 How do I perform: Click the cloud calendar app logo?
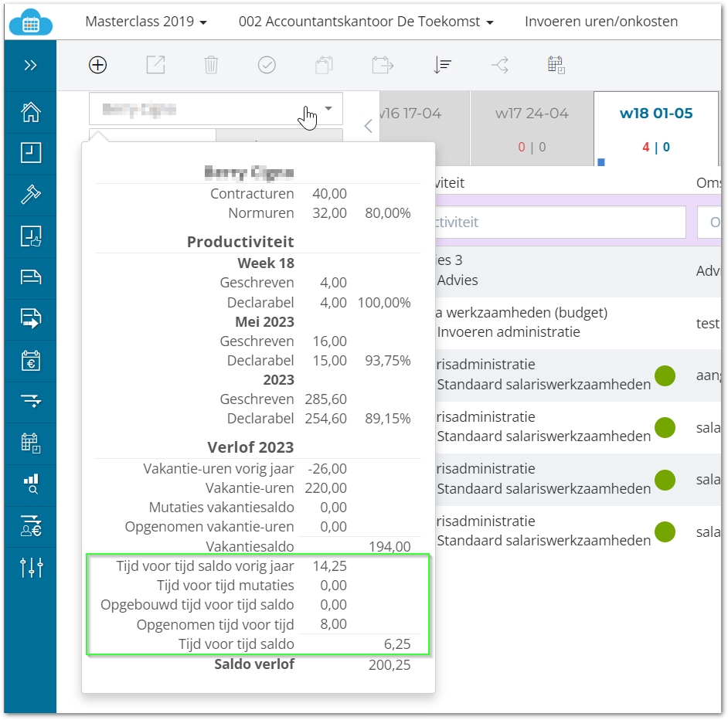pyautogui.click(x=31, y=22)
